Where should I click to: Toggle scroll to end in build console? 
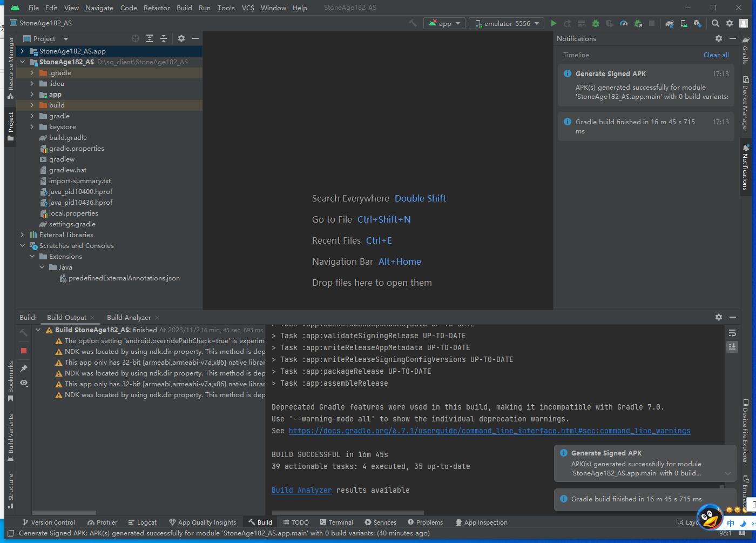pyautogui.click(x=732, y=346)
